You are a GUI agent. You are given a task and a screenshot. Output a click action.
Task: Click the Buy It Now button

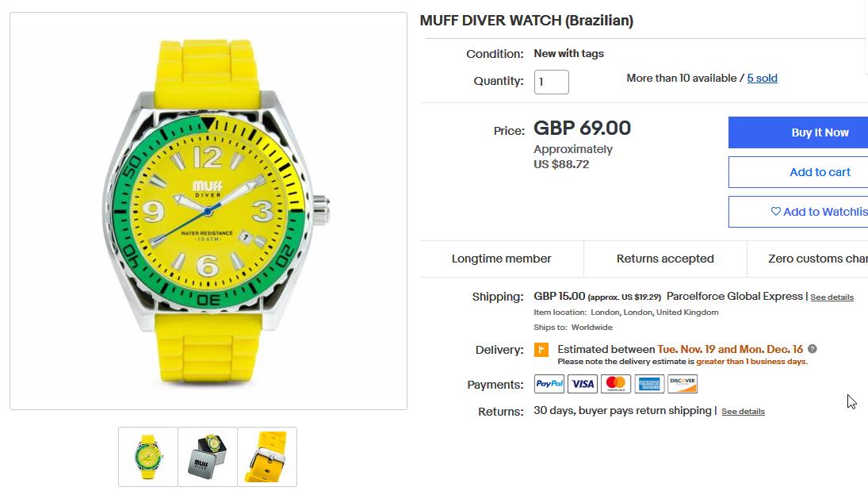(798, 132)
